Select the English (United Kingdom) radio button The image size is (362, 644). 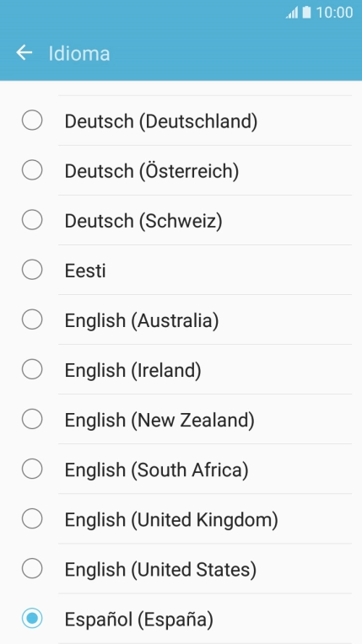pyautogui.click(x=32, y=518)
